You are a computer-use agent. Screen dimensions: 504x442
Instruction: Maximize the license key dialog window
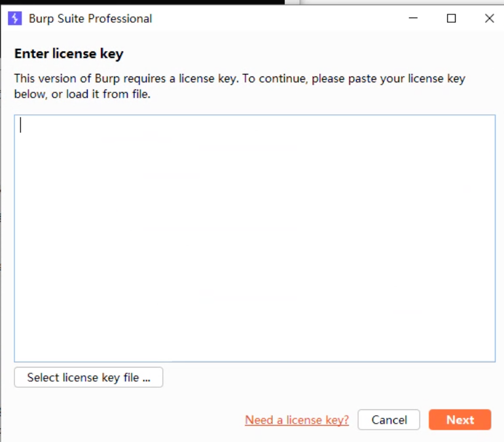(451, 18)
